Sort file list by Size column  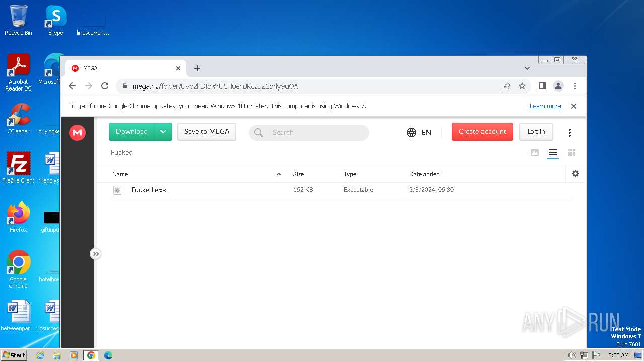tap(299, 174)
